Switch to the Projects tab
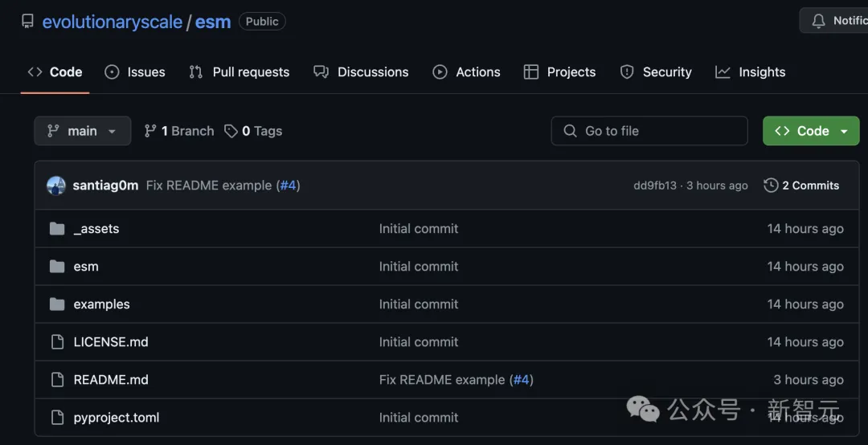 (559, 72)
